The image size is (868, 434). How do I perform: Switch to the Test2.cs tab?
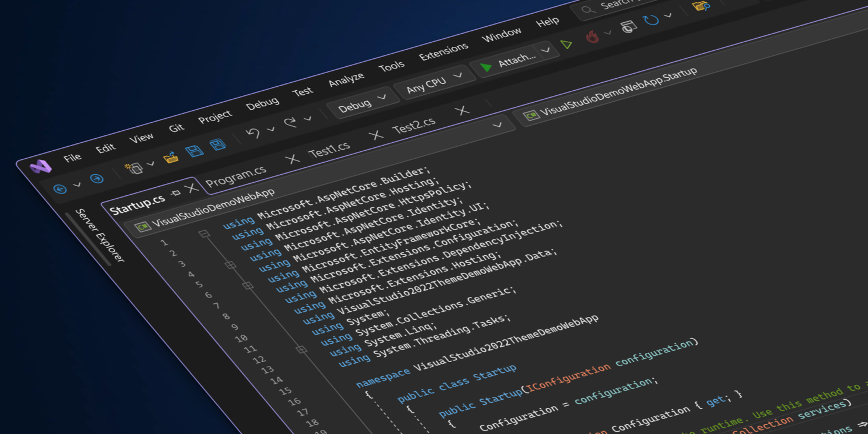point(414,124)
